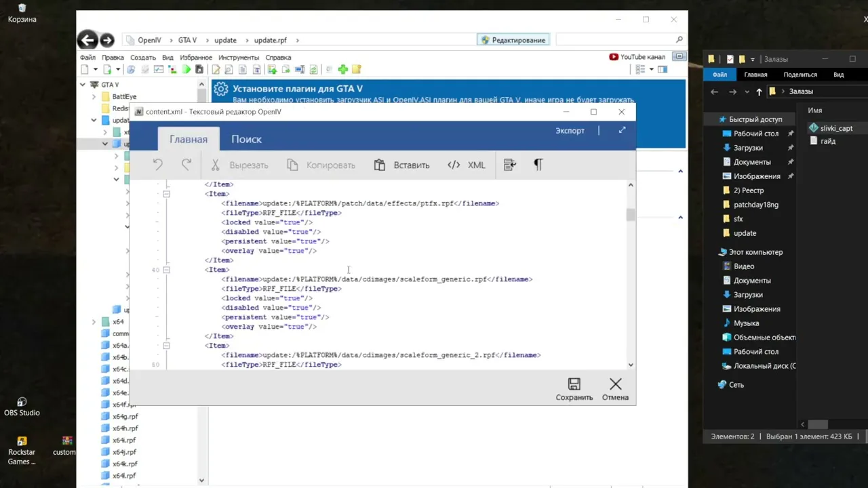Expand the BattlEye folder in tree

pos(94,97)
